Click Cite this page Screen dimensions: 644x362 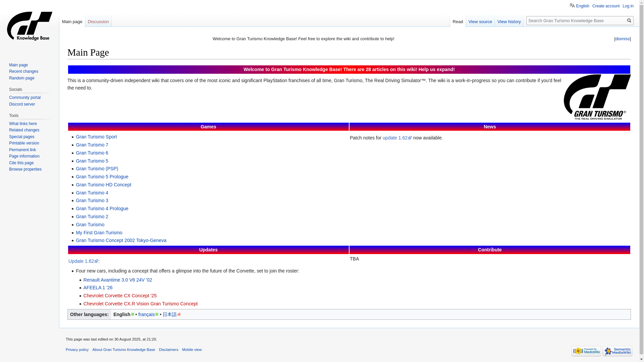click(x=21, y=163)
